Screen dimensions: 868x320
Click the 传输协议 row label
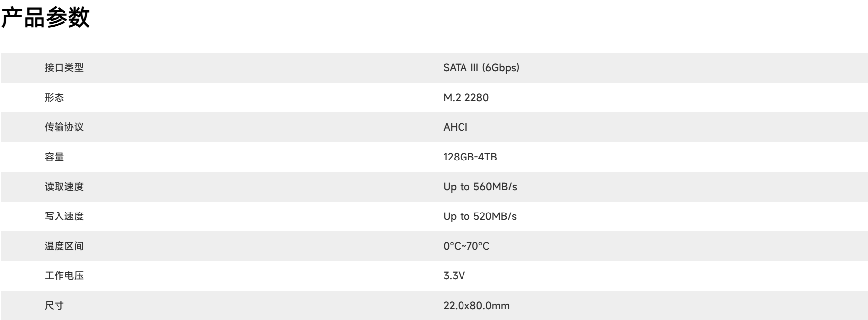pyautogui.click(x=64, y=127)
